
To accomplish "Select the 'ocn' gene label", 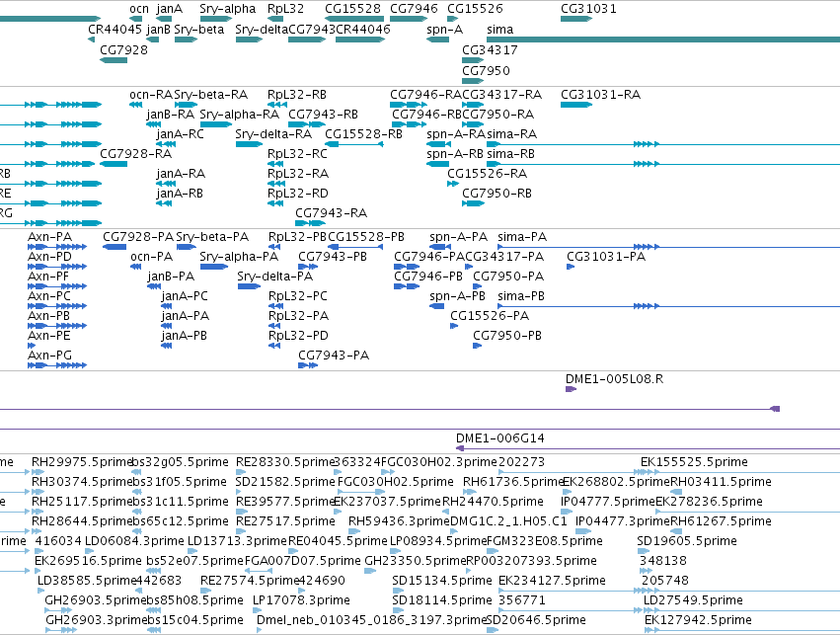I will (139, 9).
